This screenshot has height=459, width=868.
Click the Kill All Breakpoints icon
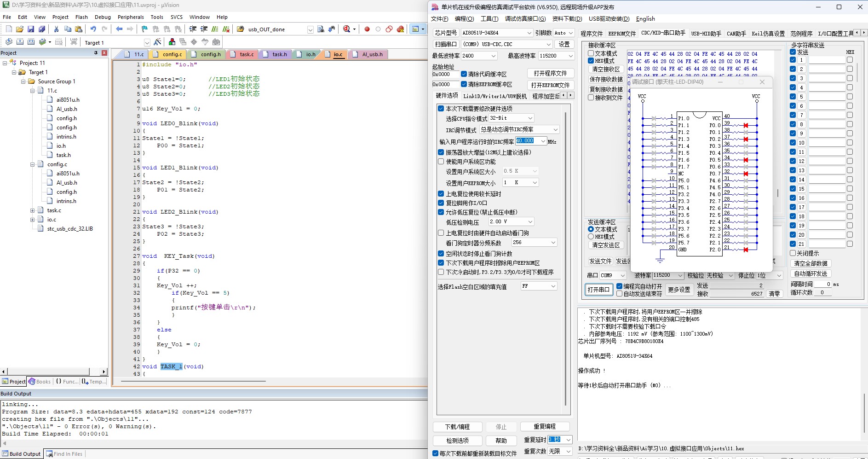pyautogui.click(x=401, y=29)
